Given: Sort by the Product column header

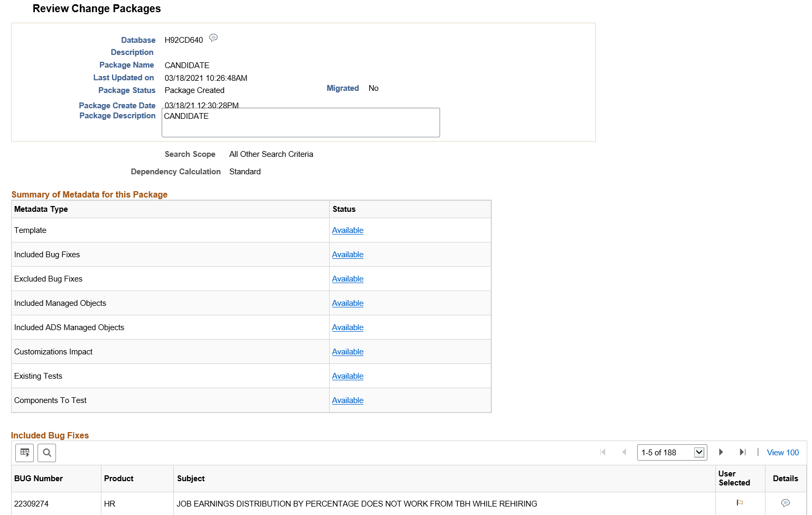Looking at the screenshot, I should [x=119, y=479].
